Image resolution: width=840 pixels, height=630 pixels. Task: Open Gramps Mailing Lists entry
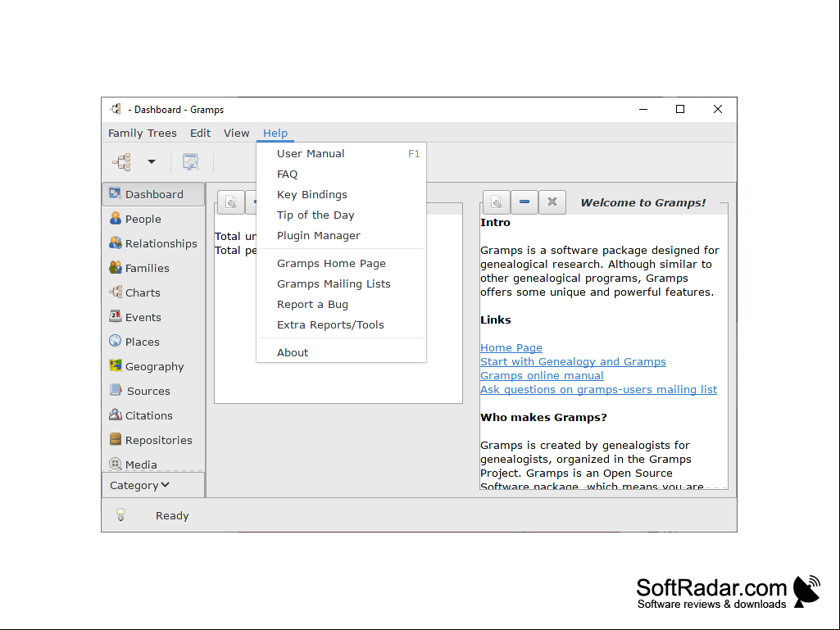point(341,284)
